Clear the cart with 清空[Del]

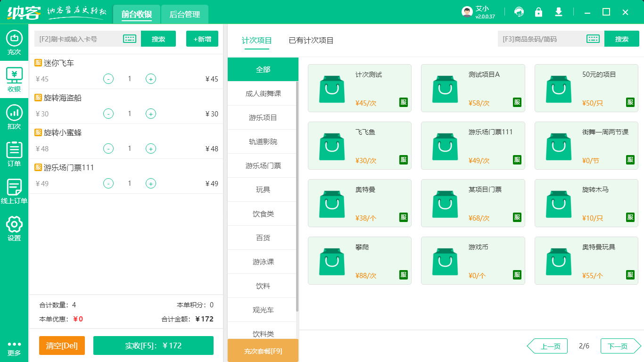click(62, 346)
